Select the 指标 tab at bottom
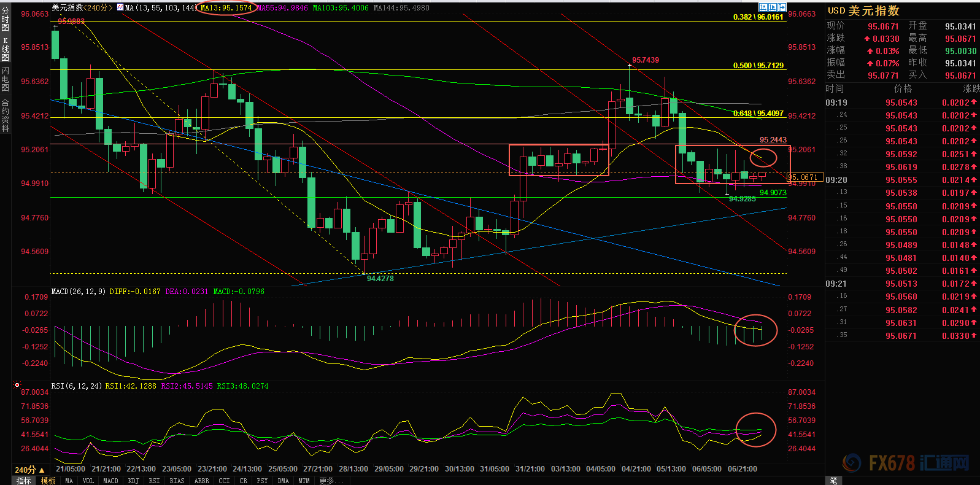This screenshot has height=485, width=980. click(x=24, y=481)
